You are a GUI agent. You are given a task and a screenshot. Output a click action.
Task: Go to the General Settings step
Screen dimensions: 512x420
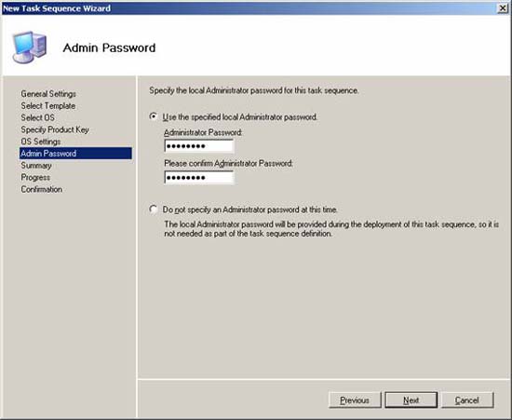click(48, 94)
